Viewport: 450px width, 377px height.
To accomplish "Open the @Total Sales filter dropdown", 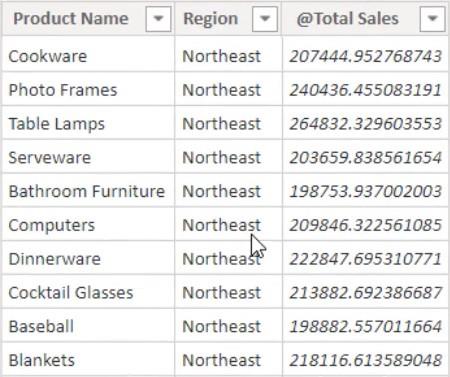I will pos(432,19).
